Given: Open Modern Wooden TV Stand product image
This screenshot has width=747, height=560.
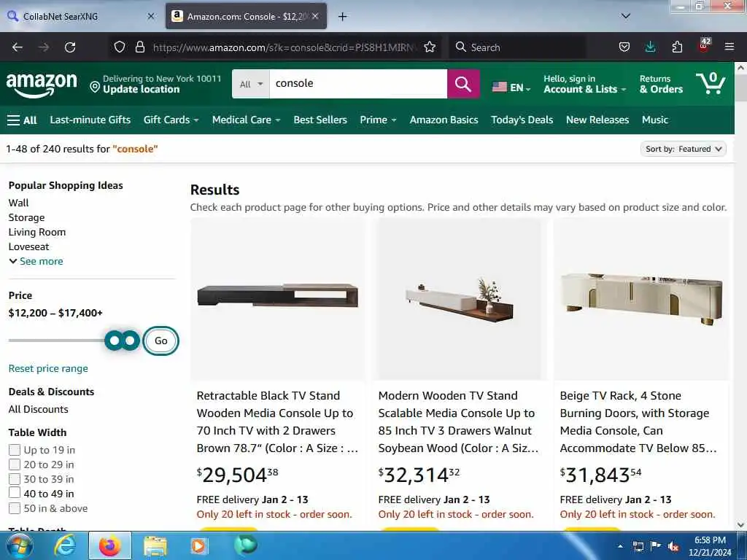Looking at the screenshot, I should click(x=460, y=299).
